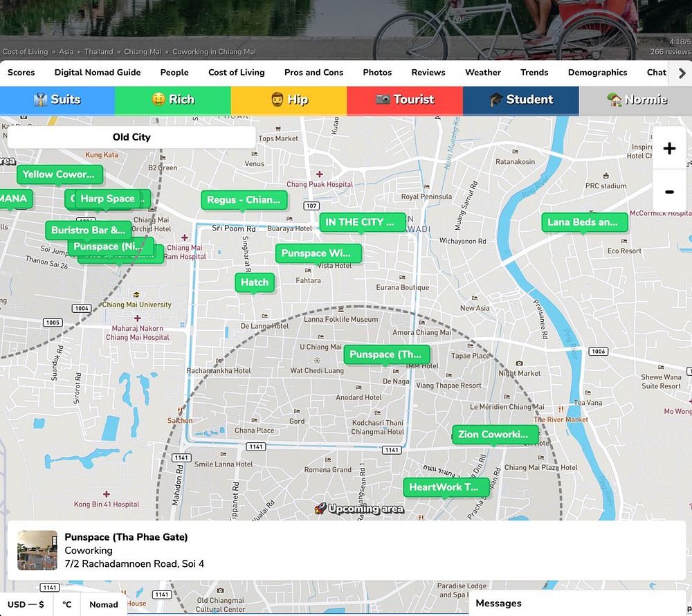
Task: Open the Zion Coworking marker
Action: [x=495, y=435]
